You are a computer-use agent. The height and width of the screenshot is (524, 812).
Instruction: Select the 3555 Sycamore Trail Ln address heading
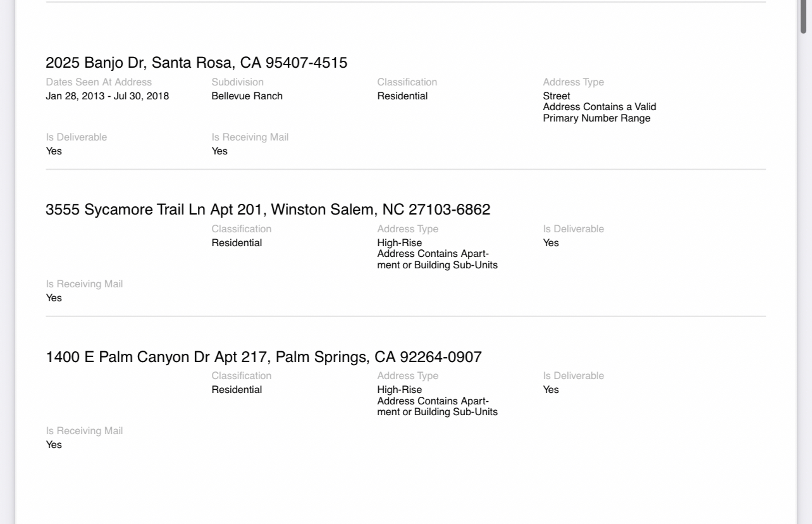click(x=268, y=209)
